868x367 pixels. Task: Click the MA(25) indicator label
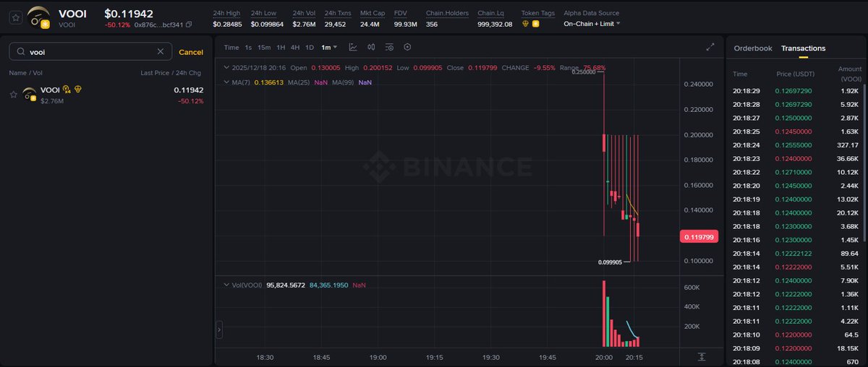[299, 82]
